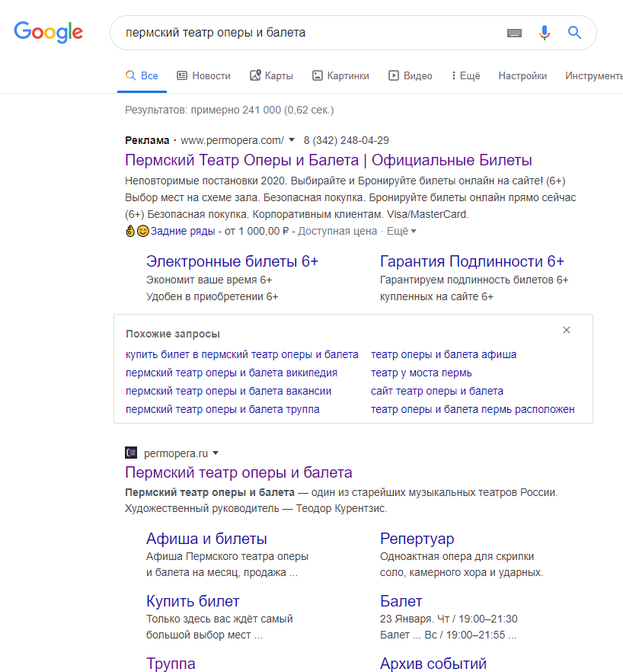Open the Настройки settings menu
The image size is (623, 672).
(x=522, y=76)
